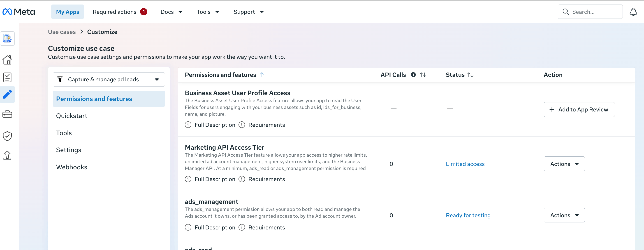644x250 pixels.
Task: Open Full Description for ads_management
Action: click(x=215, y=227)
